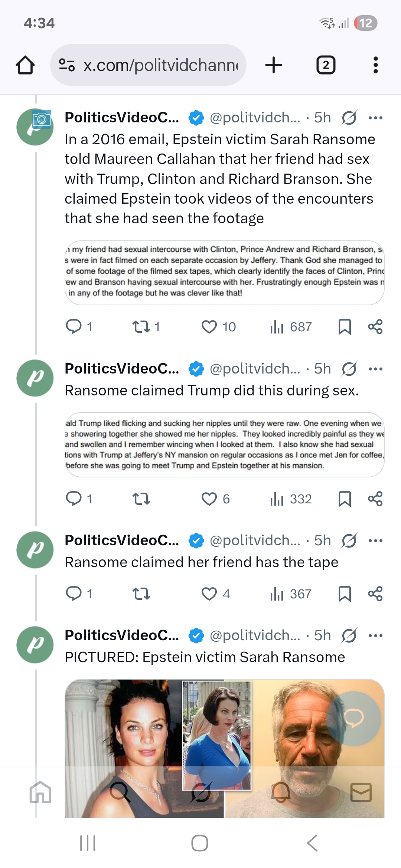Reply to the 2016 email post
Screen dimensions: 401x868
[74, 327]
